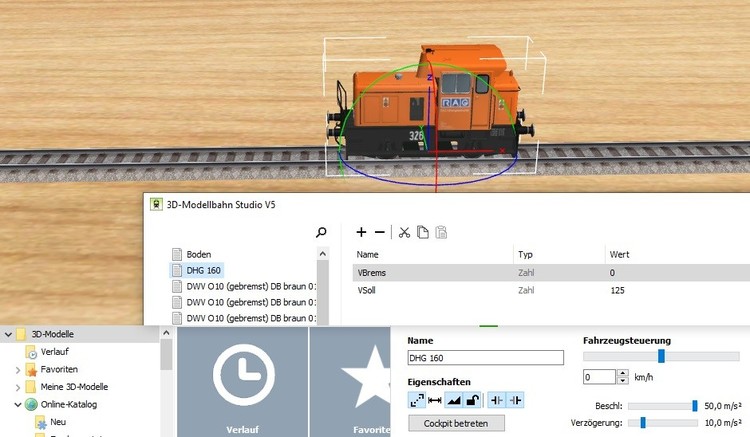Open the Favoriten star tile
The image size is (750, 437).
tap(350, 382)
